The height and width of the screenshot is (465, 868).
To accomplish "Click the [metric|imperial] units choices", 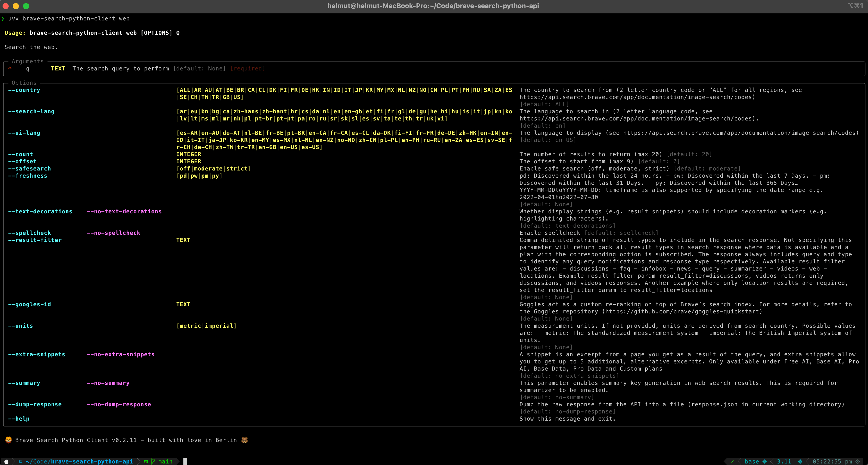I will (206, 326).
